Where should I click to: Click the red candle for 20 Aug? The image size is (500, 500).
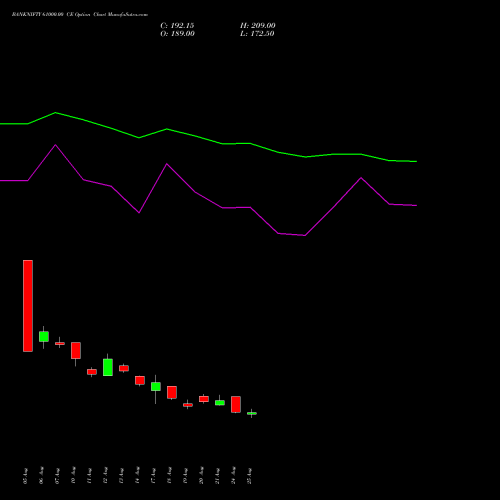tap(204, 399)
